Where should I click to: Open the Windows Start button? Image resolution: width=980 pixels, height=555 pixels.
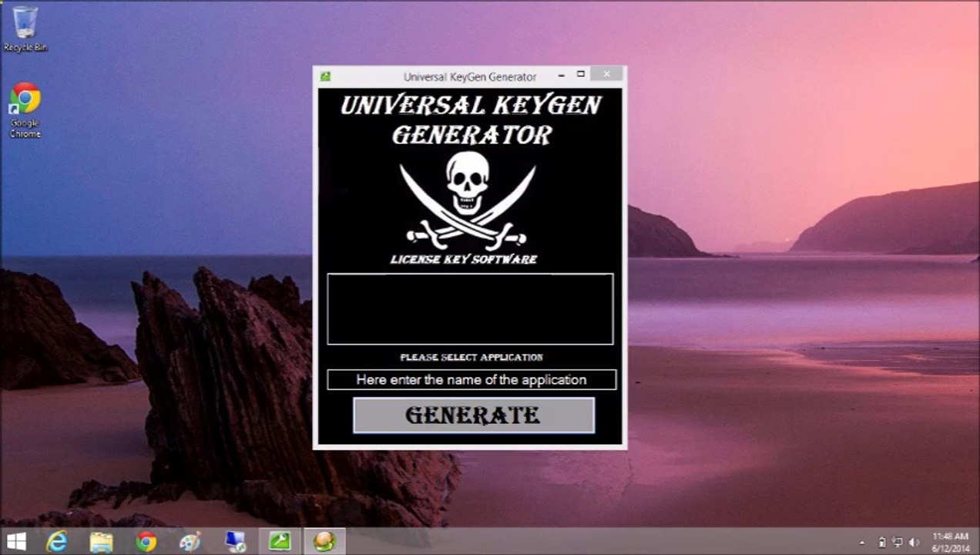(16, 541)
